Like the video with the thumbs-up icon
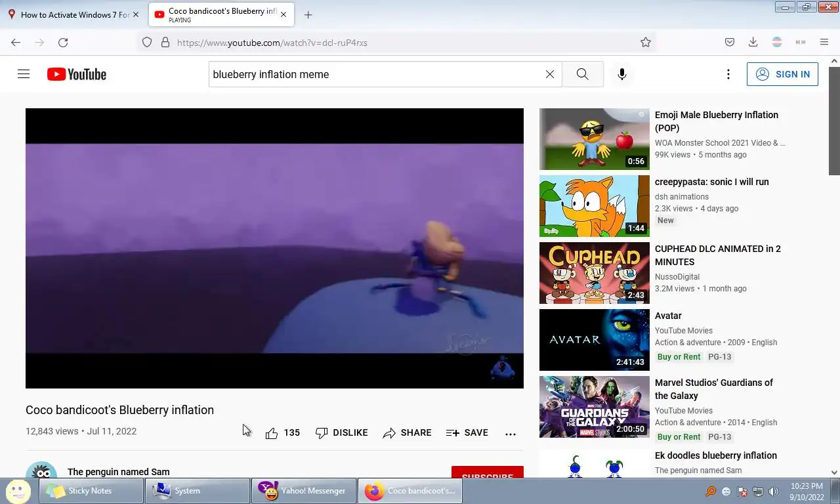Image resolution: width=840 pixels, height=504 pixels. pos(272,432)
